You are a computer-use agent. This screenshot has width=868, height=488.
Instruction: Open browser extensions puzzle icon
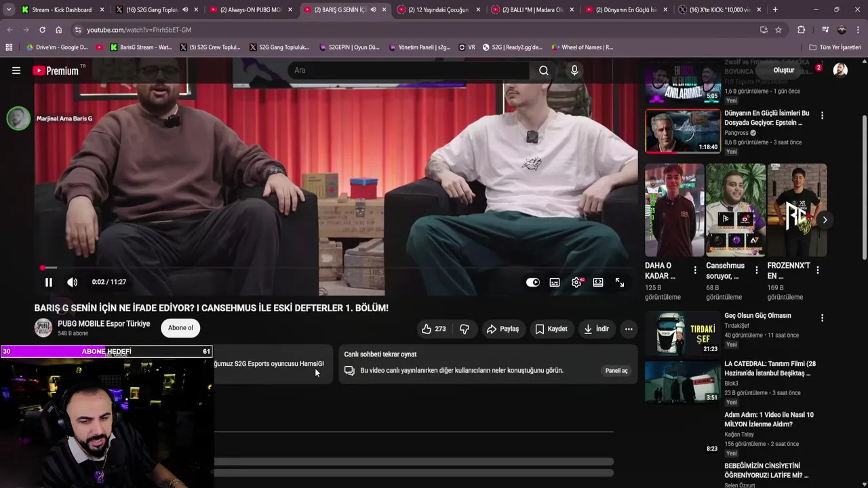click(801, 30)
